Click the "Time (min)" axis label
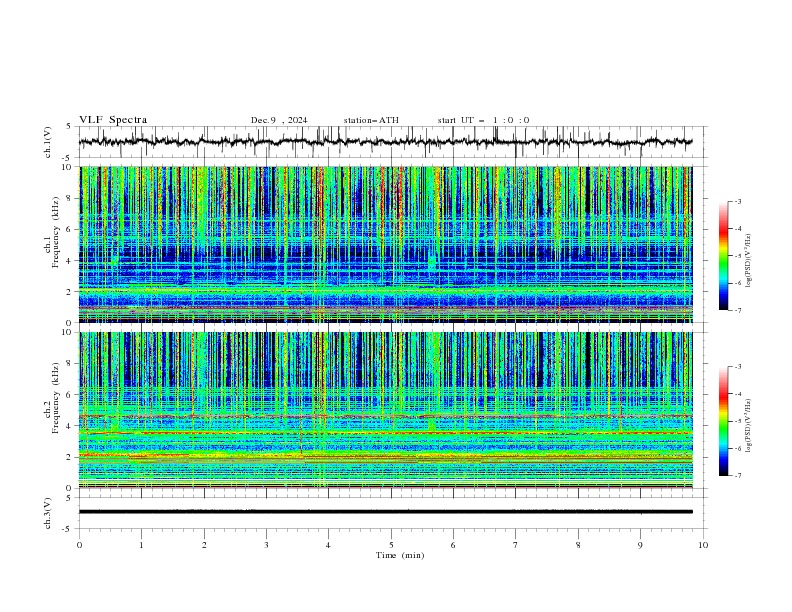 tap(400, 555)
